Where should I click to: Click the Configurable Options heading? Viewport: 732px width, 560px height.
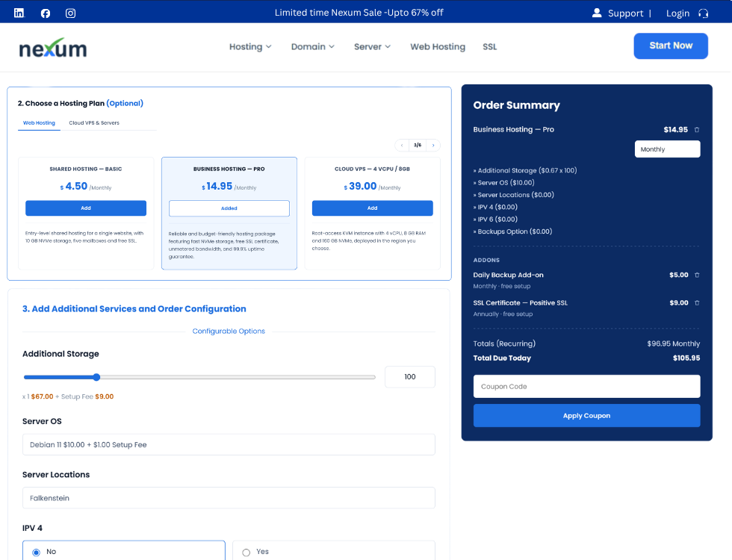click(229, 331)
